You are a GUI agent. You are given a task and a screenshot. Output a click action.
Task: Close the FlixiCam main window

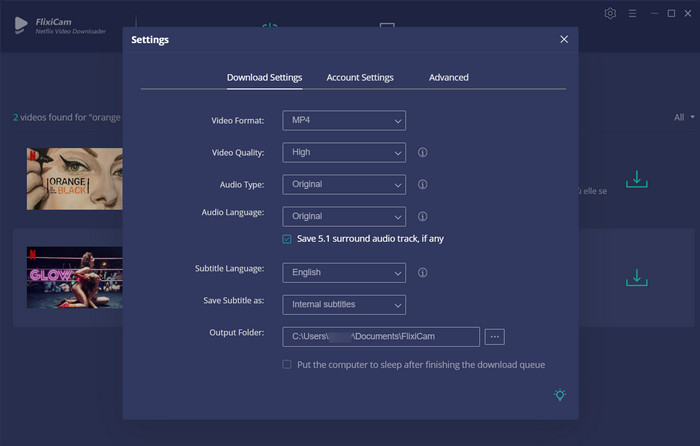click(688, 13)
